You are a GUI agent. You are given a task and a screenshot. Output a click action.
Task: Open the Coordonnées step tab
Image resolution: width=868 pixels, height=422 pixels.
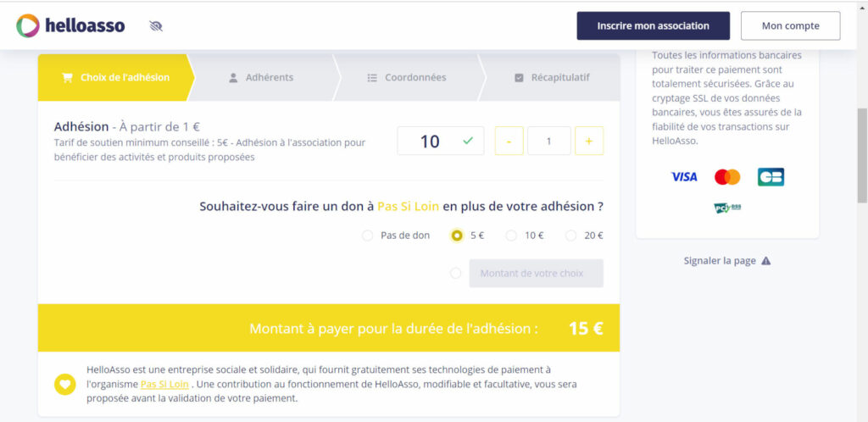point(407,77)
